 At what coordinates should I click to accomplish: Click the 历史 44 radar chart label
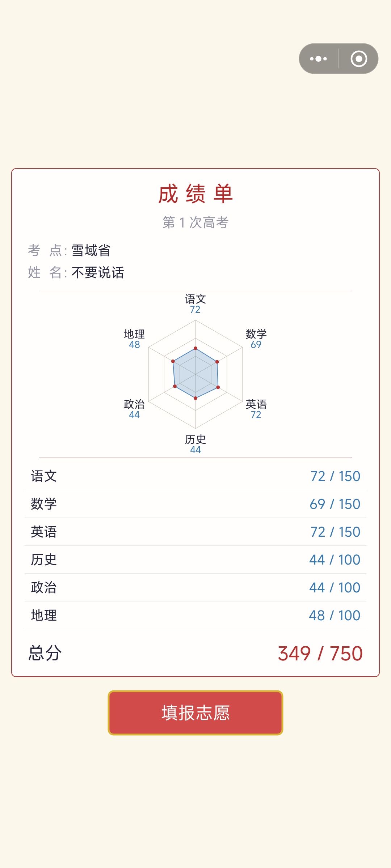pos(195,444)
